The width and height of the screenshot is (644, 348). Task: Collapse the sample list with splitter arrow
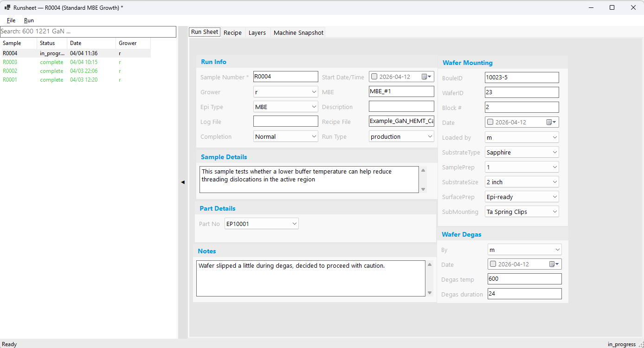click(183, 182)
